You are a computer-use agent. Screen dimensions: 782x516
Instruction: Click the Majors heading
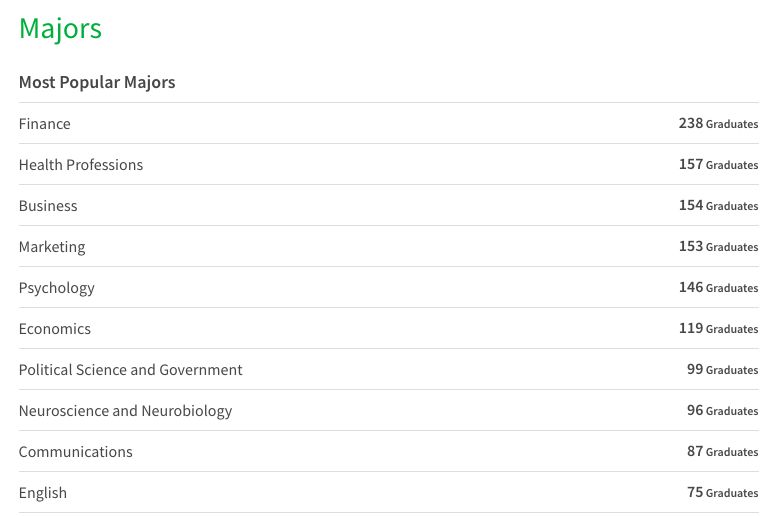60,29
